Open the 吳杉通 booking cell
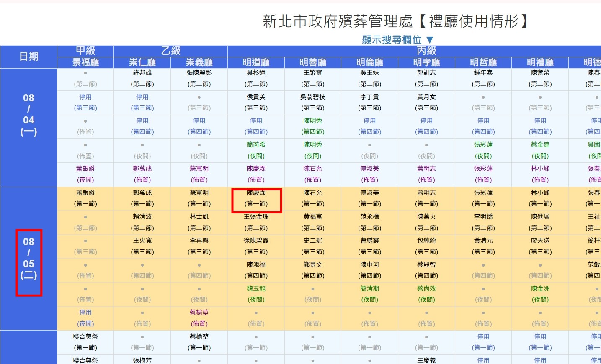Viewport: 601px width, 364px height. (256, 79)
